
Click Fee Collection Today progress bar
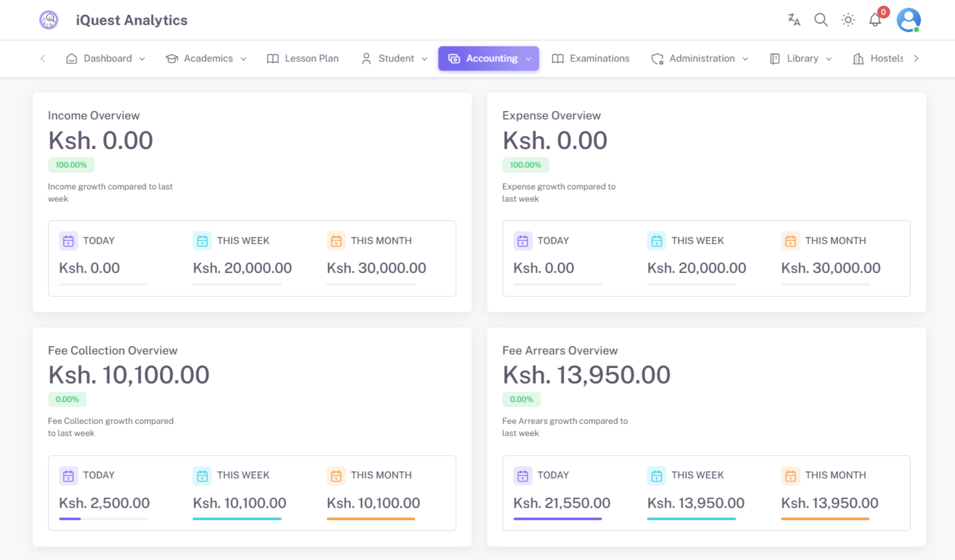pyautogui.click(x=103, y=519)
